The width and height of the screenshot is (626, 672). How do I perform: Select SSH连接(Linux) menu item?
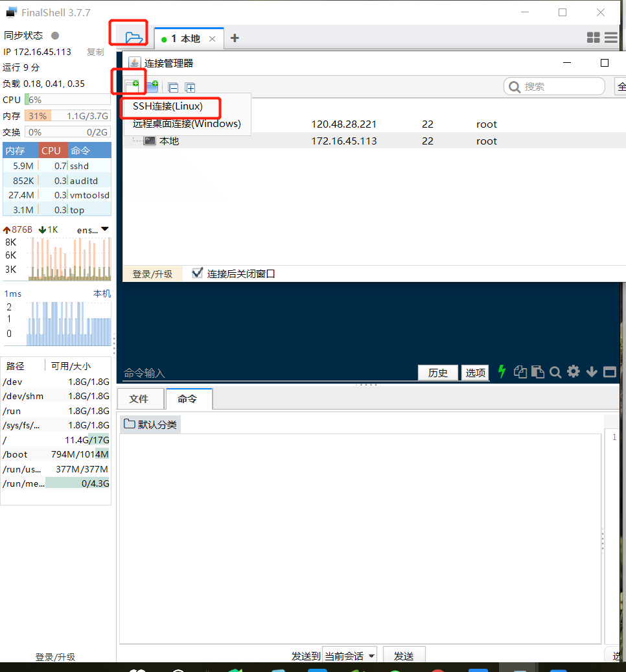pos(168,106)
